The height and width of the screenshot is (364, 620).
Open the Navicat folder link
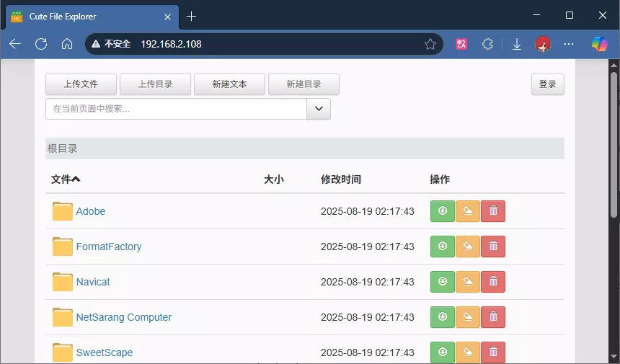93,282
